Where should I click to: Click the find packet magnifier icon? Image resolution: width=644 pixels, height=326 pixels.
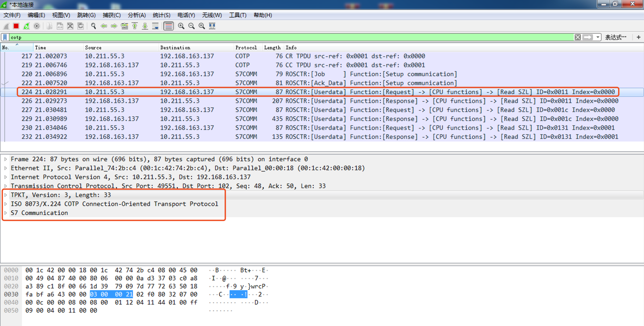[x=94, y=26]
